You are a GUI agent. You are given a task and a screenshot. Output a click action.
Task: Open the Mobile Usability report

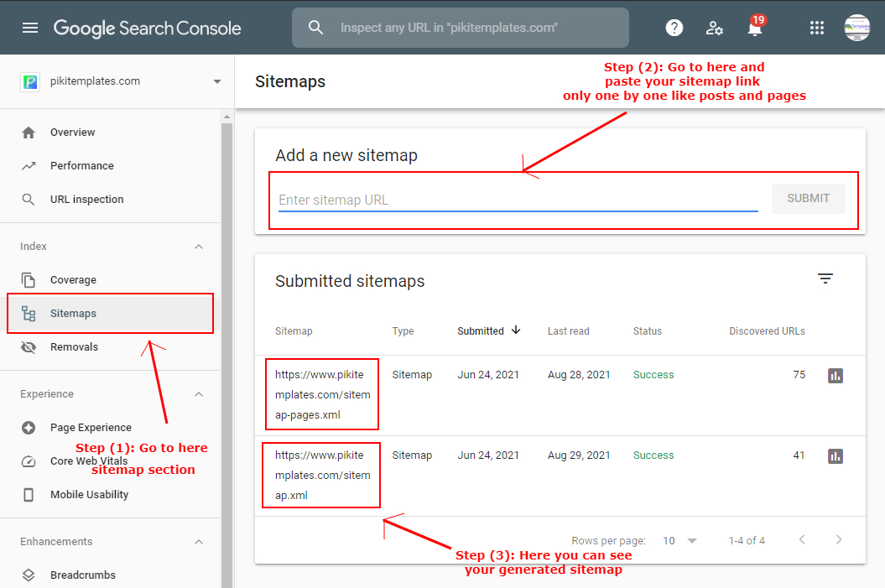[111, 495]
